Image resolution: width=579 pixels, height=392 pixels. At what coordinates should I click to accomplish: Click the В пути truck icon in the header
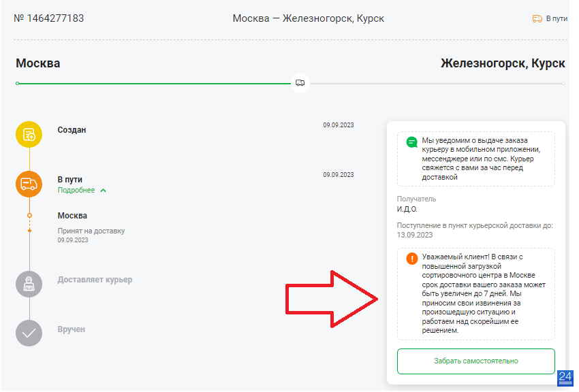click(x=537, y=18)
